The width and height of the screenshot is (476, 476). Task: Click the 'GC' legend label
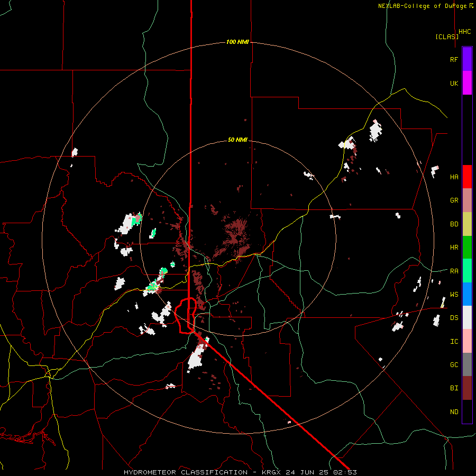454,365
